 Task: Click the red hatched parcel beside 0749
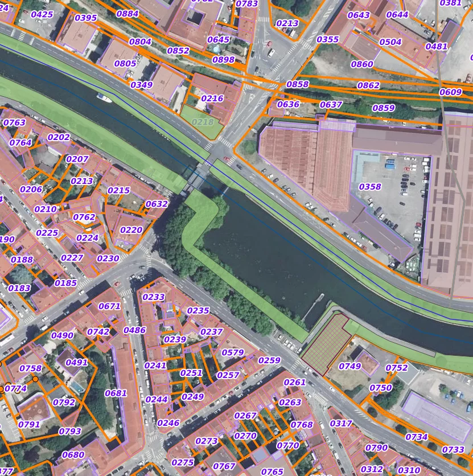click(326, 346)
